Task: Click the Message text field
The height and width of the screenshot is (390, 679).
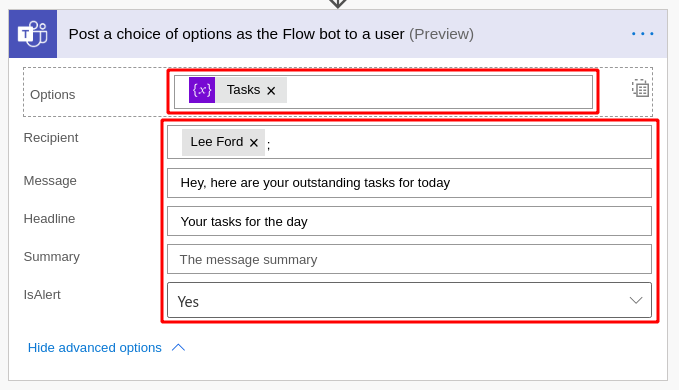Action: [x=409, y=183]
